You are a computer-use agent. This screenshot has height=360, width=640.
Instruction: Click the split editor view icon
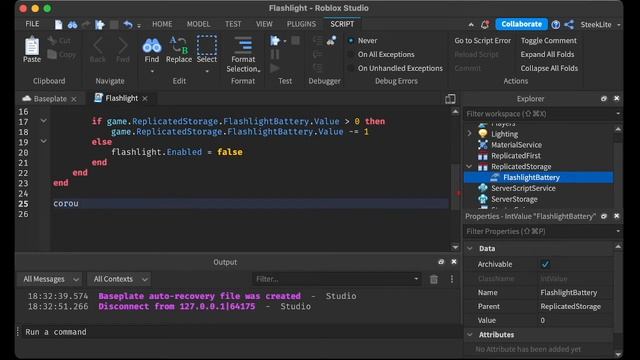(450, 99)
